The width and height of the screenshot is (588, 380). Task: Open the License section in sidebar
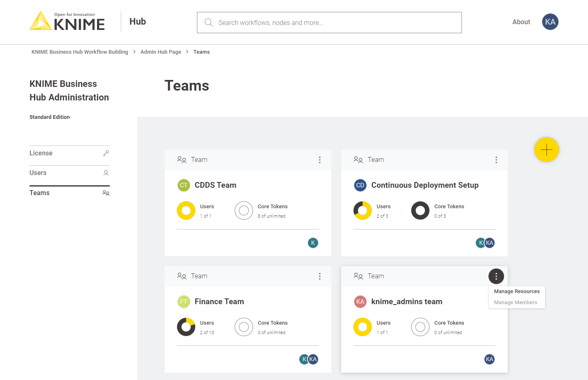70,153
